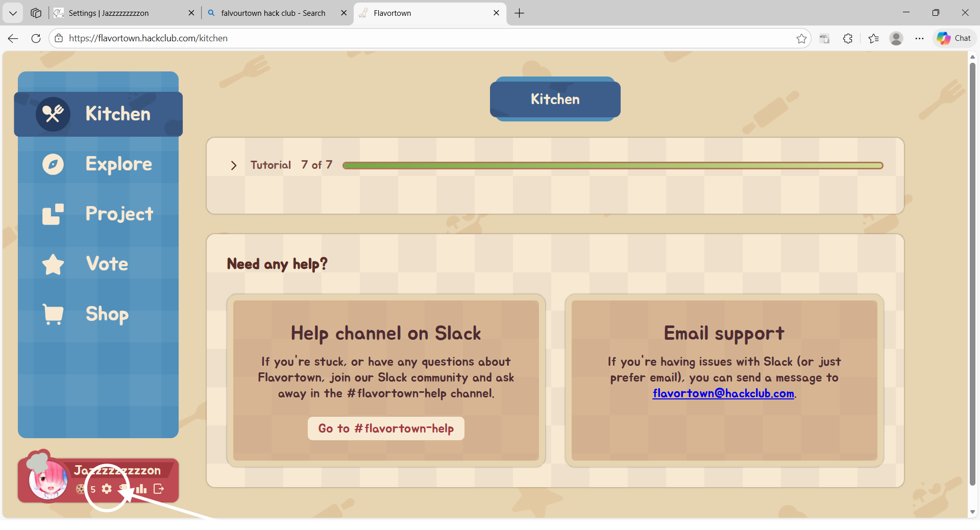This screenshot has width=980, height=530.
Task: Click the Go to #flavortown-help button
Action: (386, 428)
